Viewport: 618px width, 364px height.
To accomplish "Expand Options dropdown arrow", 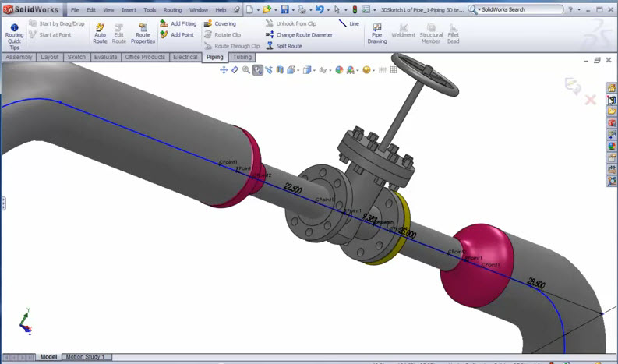I will [374, 10].
